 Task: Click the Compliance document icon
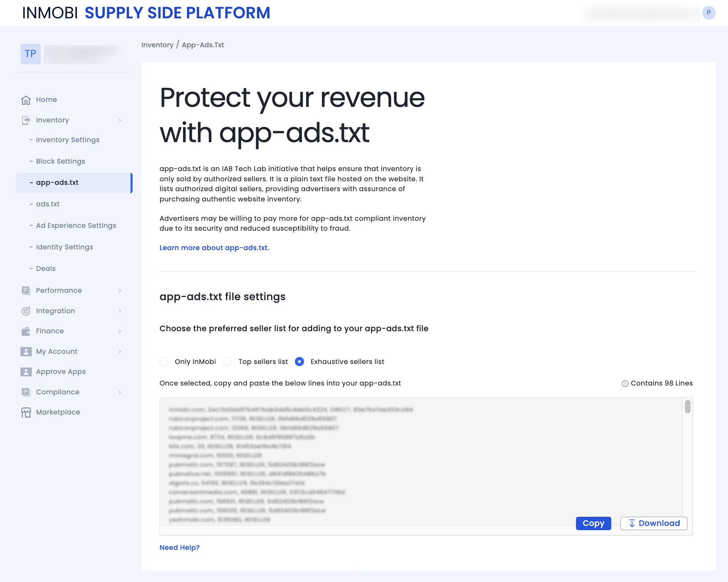coord(26,392)
